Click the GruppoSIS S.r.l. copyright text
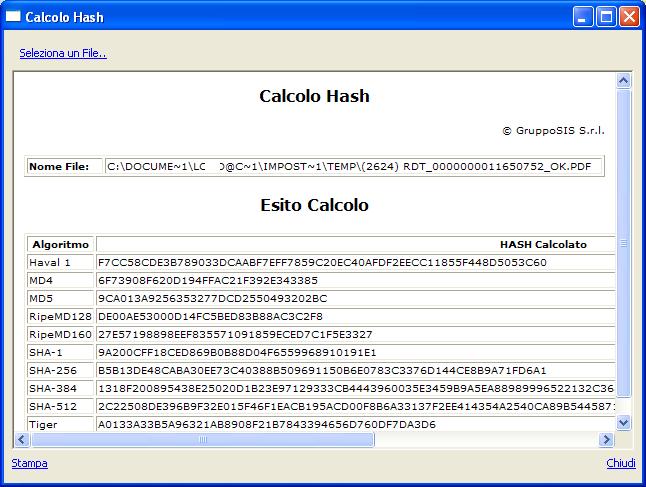Screen dimensions: 646x487 (553, 131)
